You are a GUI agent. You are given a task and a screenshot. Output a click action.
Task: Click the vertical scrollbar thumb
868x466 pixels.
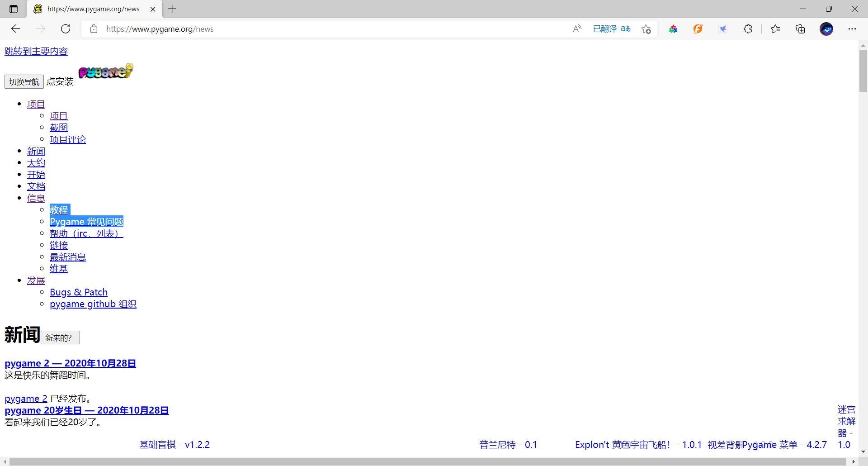coord(863,71)
